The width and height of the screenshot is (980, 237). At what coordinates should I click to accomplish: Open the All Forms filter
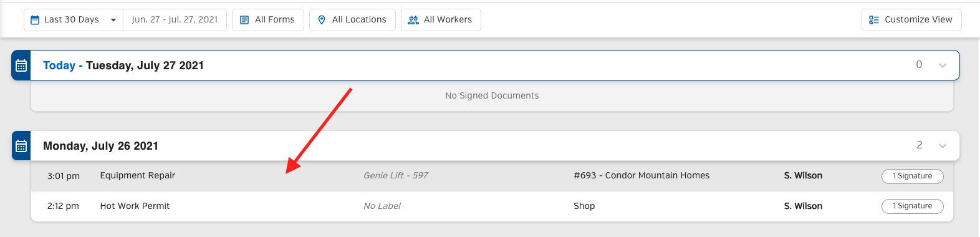pos(268,20)
